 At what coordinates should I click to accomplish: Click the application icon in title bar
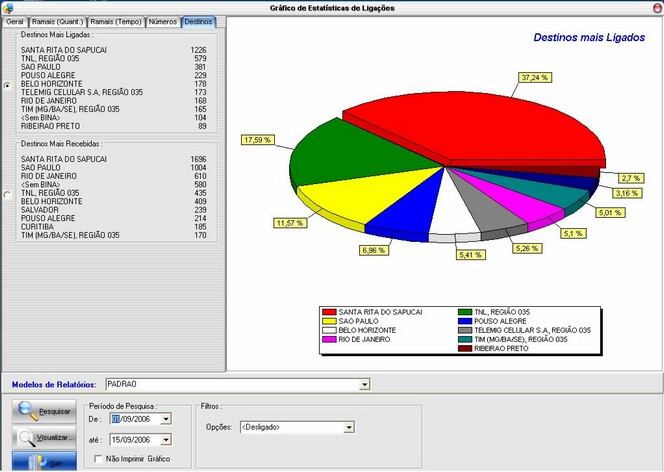tap(8, 8)
